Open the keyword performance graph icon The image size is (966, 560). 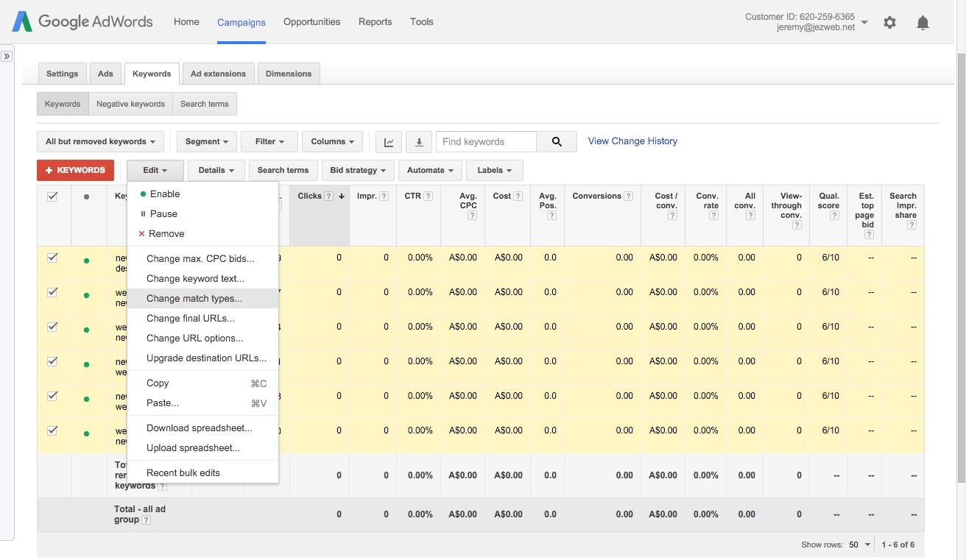click(388, 141)
